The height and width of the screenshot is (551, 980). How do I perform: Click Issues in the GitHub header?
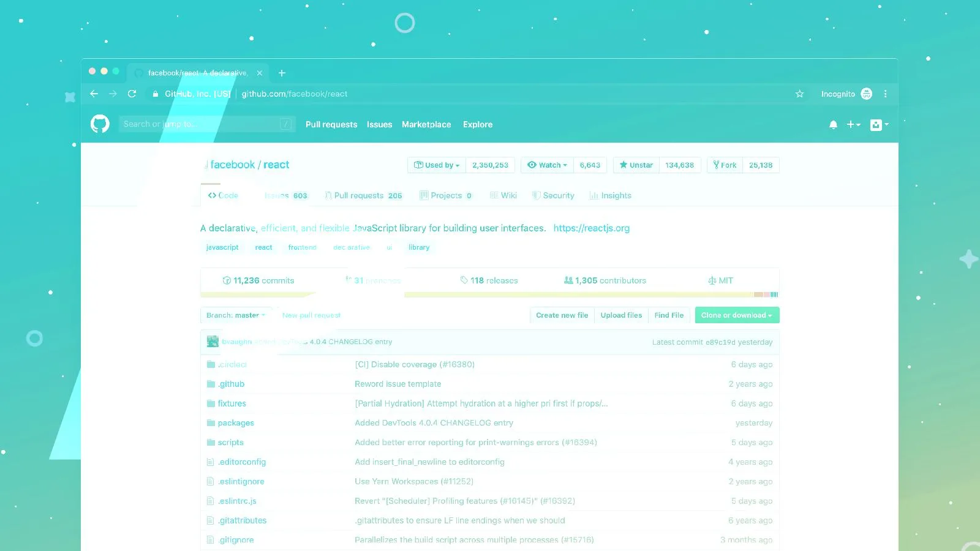coord(379,124)
